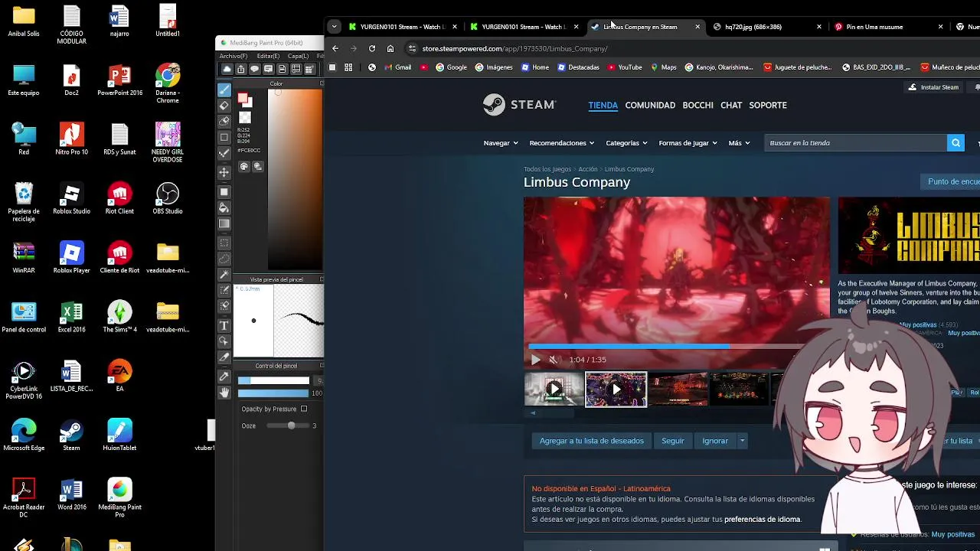Choose the Select Eraser tool

(x=224, y=306)
